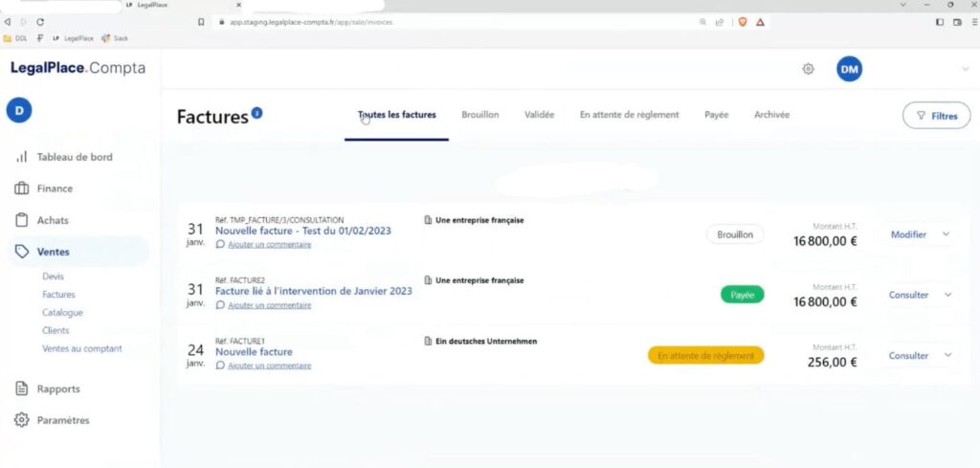The height and width of the screenshot is (468, 980).
Task: Open Devis under Ventes
Action: [54, 277]
